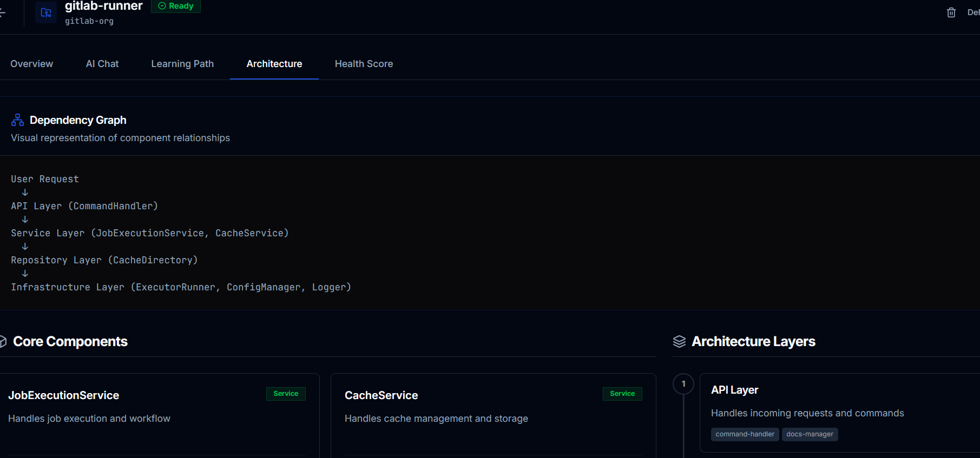Click 'Visual representation of component relationships' text
The height and width of the screenshot is (458, 980).
120,138
